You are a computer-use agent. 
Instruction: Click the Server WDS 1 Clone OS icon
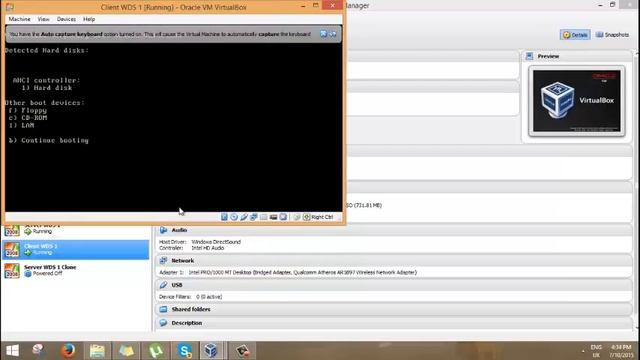tap(12, 271)
